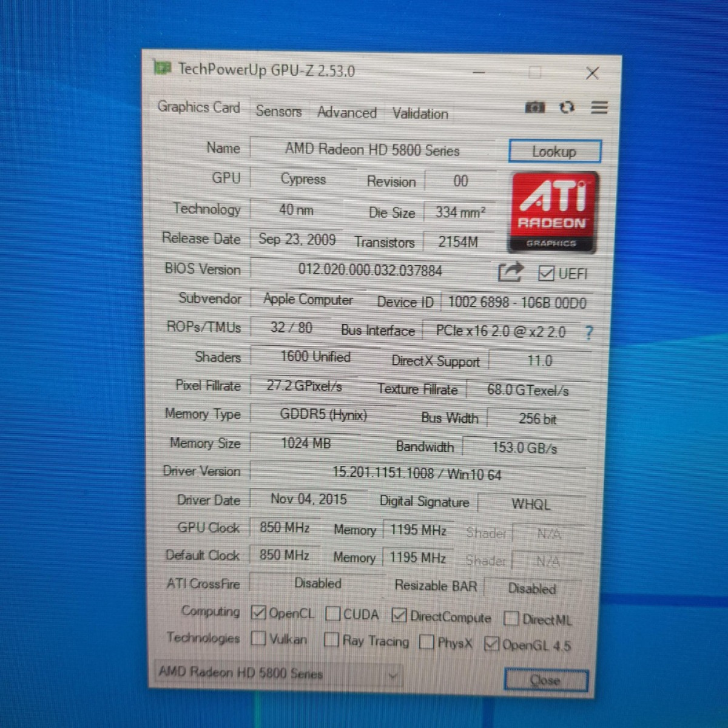Open the AMD Radeon HD 5800 Series dropdown

278,673
